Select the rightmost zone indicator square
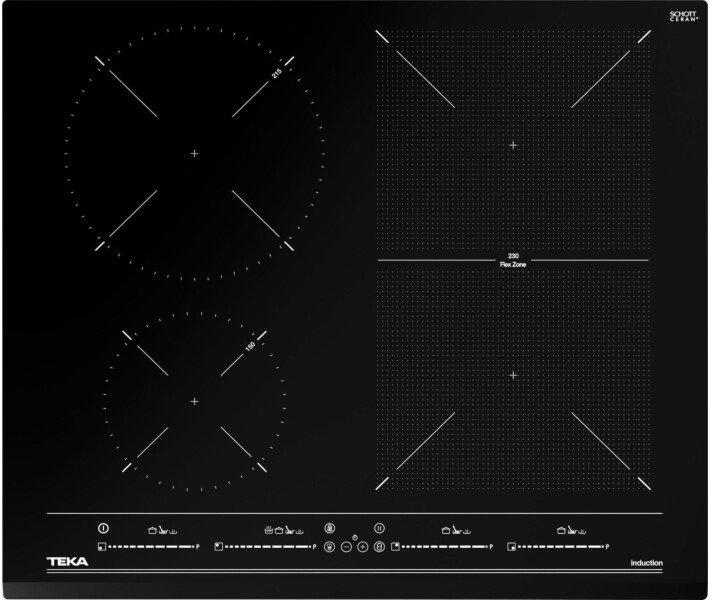Viewport: 710px width, 600px height. coord(511,547)
